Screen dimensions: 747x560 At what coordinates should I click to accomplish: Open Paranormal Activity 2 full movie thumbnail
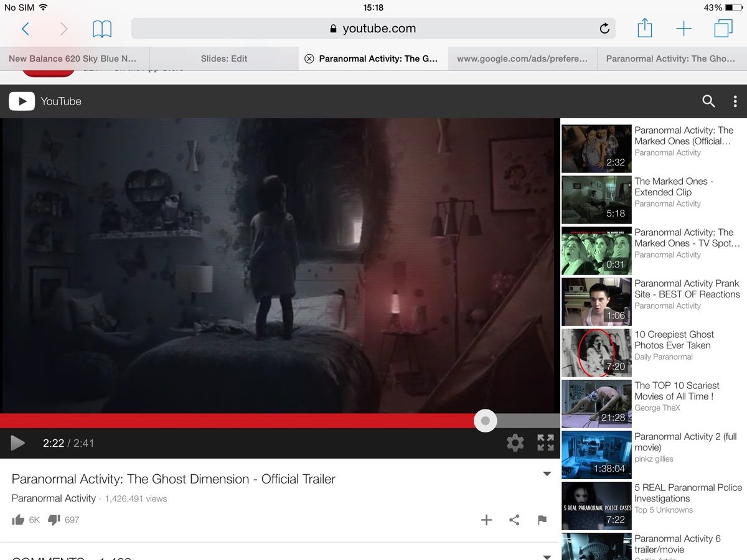click(x=596, y=455)
